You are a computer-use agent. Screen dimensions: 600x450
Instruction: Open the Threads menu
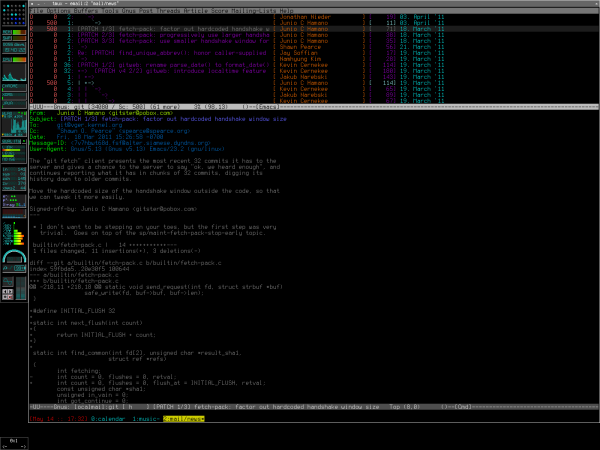168,11
